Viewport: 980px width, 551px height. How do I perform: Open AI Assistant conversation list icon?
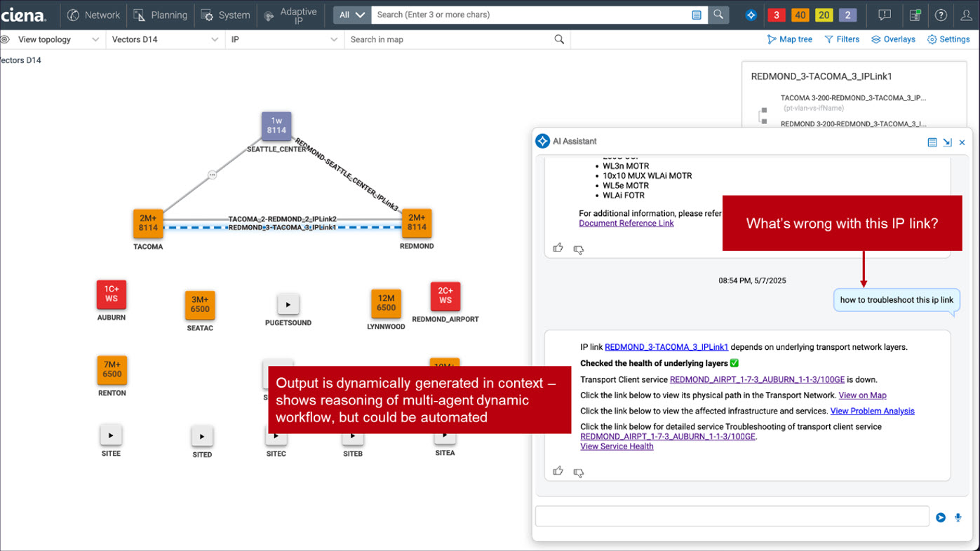tap(932, 142)
